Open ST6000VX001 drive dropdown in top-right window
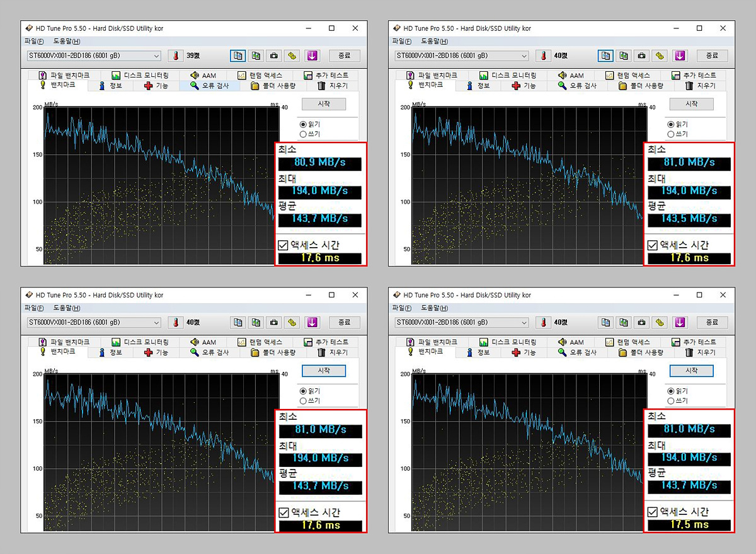 pos(461,55)
